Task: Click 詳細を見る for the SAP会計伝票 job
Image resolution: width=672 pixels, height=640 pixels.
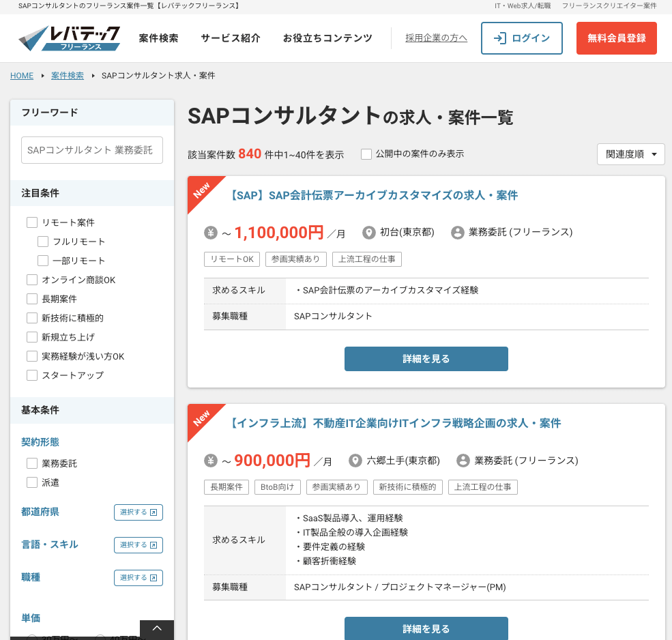Action: pos(426,359)
